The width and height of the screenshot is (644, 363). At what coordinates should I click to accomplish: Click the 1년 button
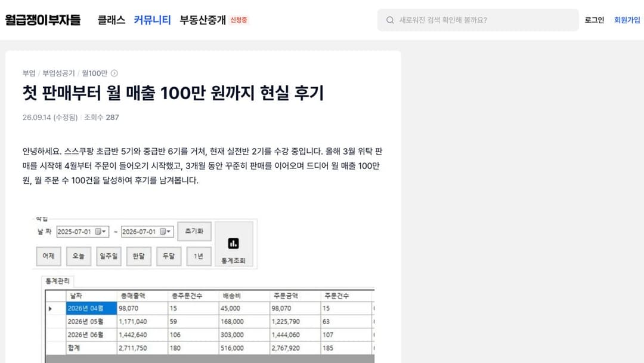(x=199, y=256)
